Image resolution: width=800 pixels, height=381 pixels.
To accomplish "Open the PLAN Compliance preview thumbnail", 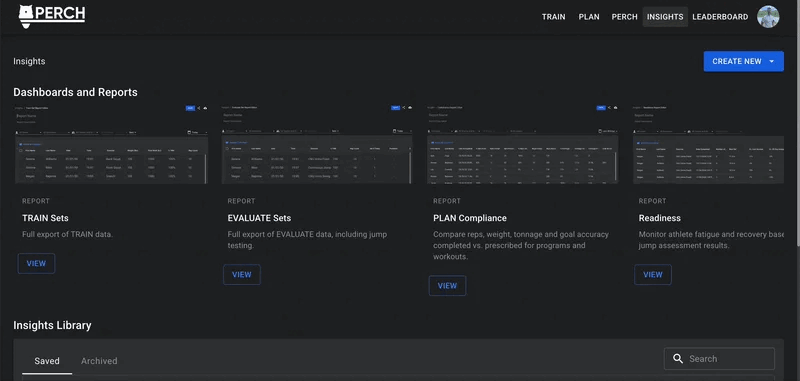I will click(x=522, y=144).
